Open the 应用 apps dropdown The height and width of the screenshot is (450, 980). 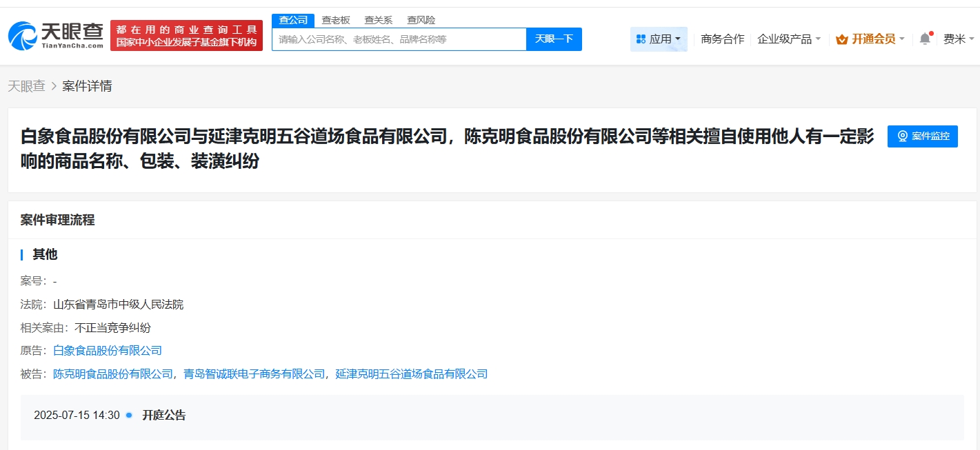(x=659, y=39)
